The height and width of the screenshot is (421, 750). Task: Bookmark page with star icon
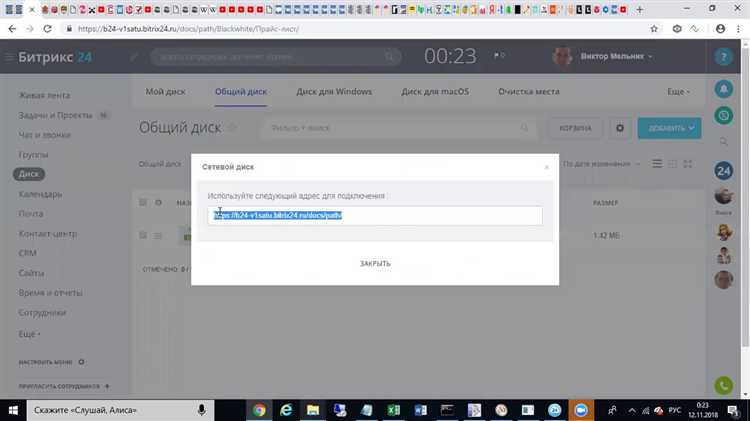coord(654,29)
